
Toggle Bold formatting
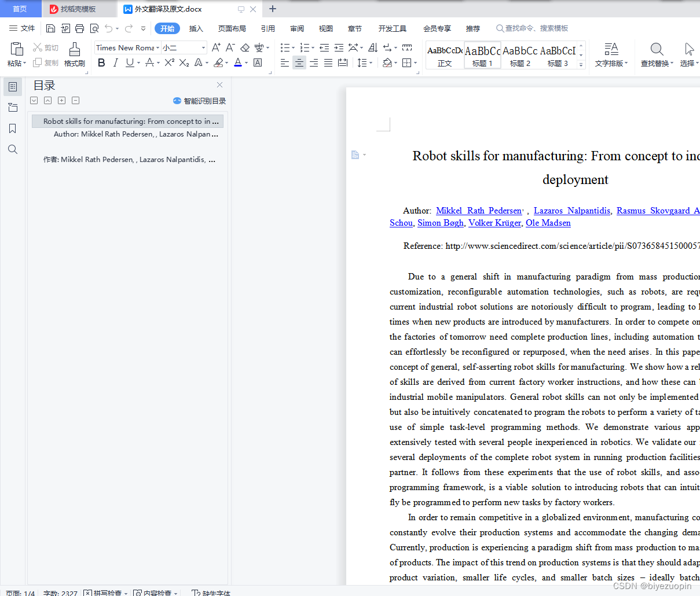pyautogui.click(x=101, y=62)
